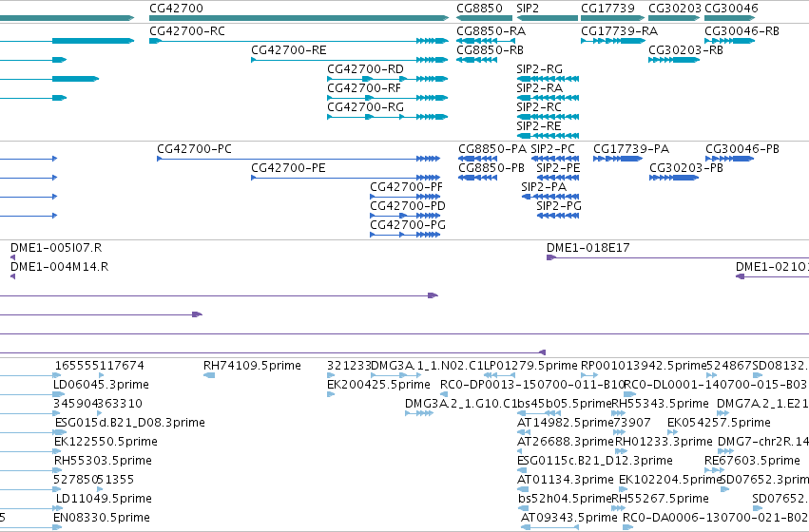Select transcript CG30203-RB
Viewport: 809px width, 532px height.
pyautogui.click(x=674, y=60)
